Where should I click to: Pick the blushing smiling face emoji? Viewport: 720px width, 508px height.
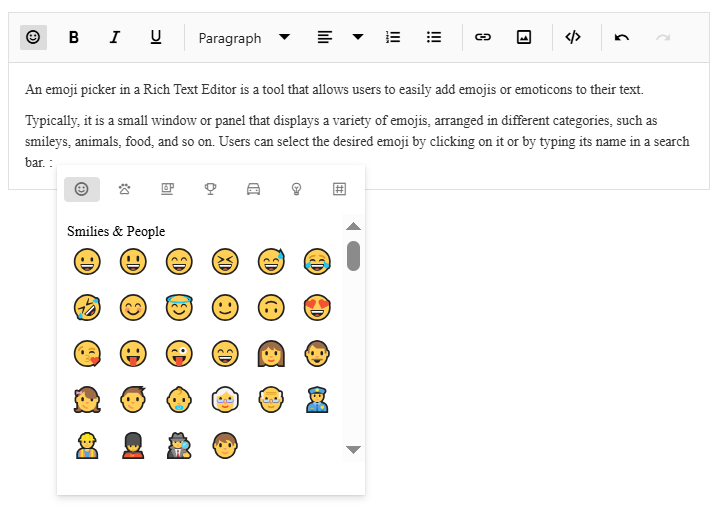pos(133,308)
